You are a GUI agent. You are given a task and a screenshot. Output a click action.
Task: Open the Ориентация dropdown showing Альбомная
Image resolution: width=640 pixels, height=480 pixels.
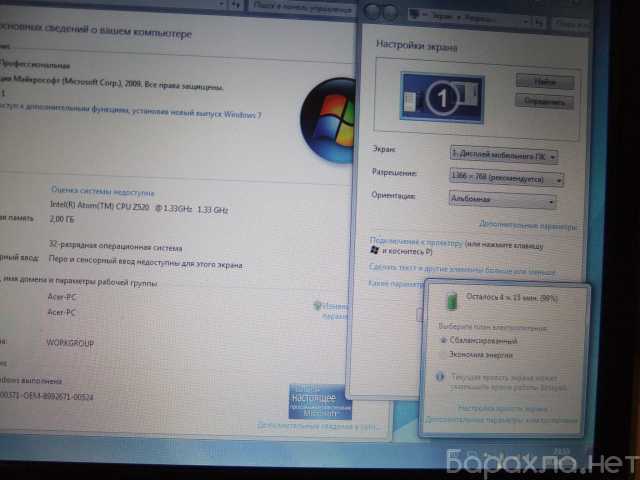(502, 200)
